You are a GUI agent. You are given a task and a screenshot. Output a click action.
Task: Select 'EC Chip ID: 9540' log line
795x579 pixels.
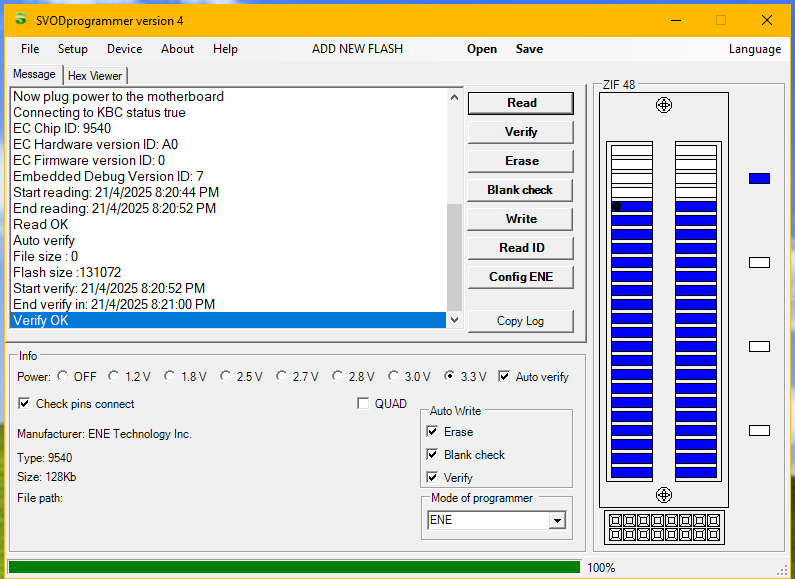[x=228, y=128]
